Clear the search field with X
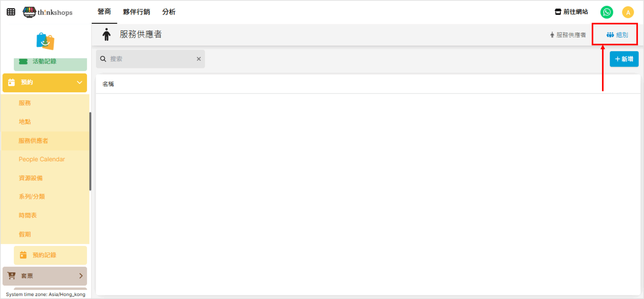 click(x=199, y=59)
